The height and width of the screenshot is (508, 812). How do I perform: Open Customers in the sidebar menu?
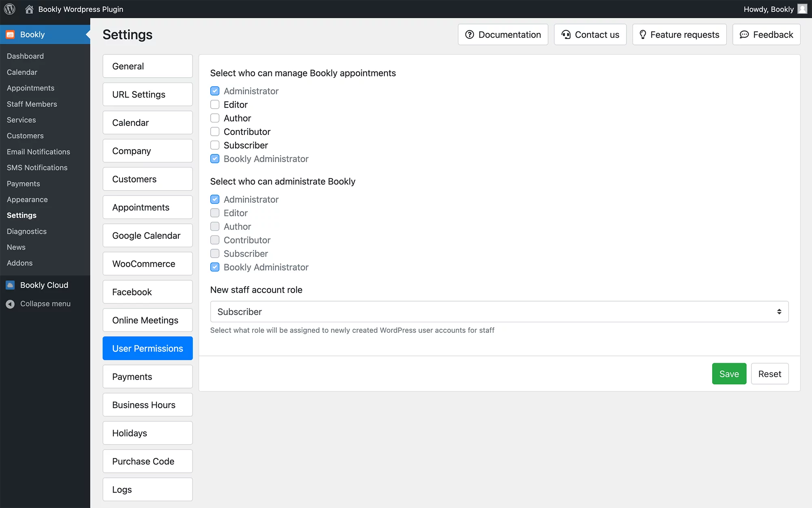coord(25,136)
